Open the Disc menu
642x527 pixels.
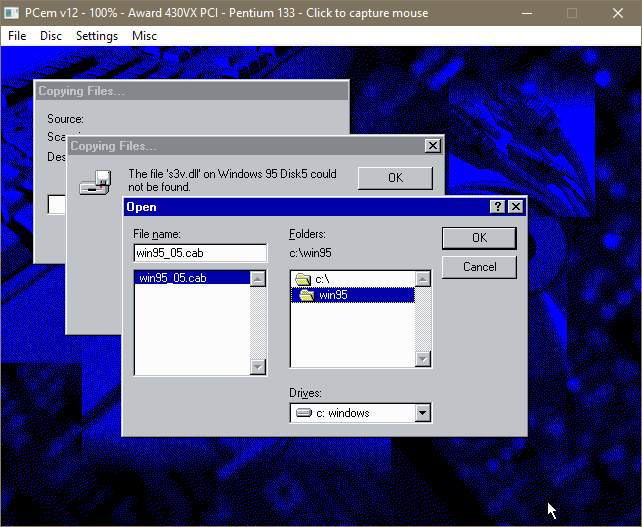tap(51, 36)
